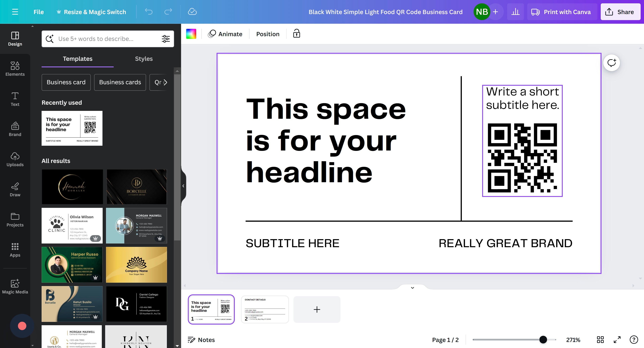Open the Uploads panel
Viewport: 644px width, 348px height.
pos(15,159)
